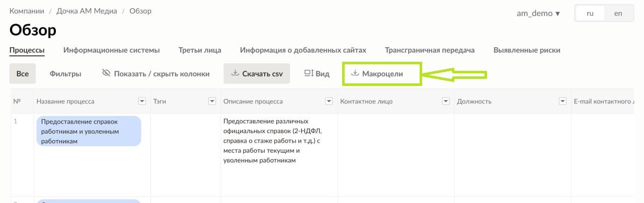Expand the Тэги column dropdown arrow

tap(212, 101)
